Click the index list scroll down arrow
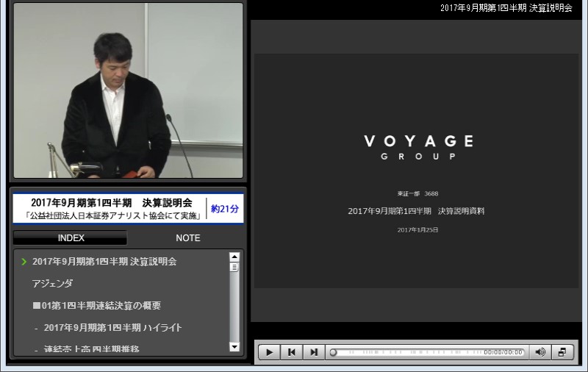Viewport: 588px width, 372px height. (234, 346)
